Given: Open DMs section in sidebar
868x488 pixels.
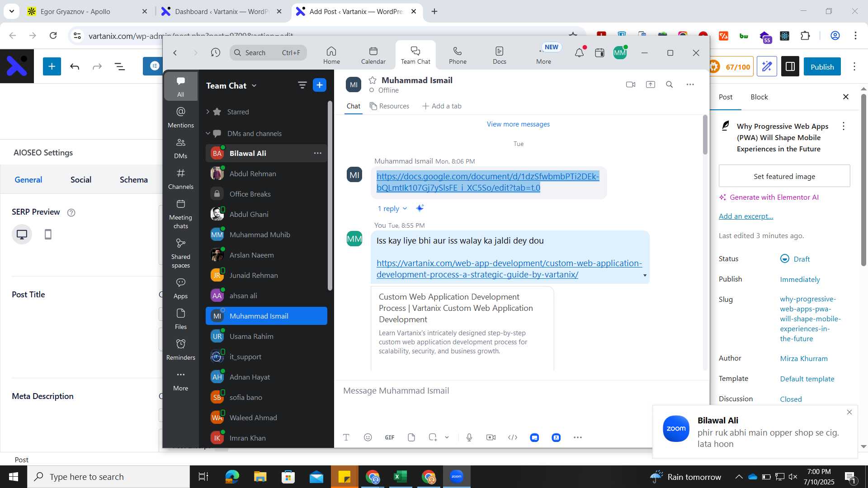Looking at the screenshot, I should pos(180,148).
